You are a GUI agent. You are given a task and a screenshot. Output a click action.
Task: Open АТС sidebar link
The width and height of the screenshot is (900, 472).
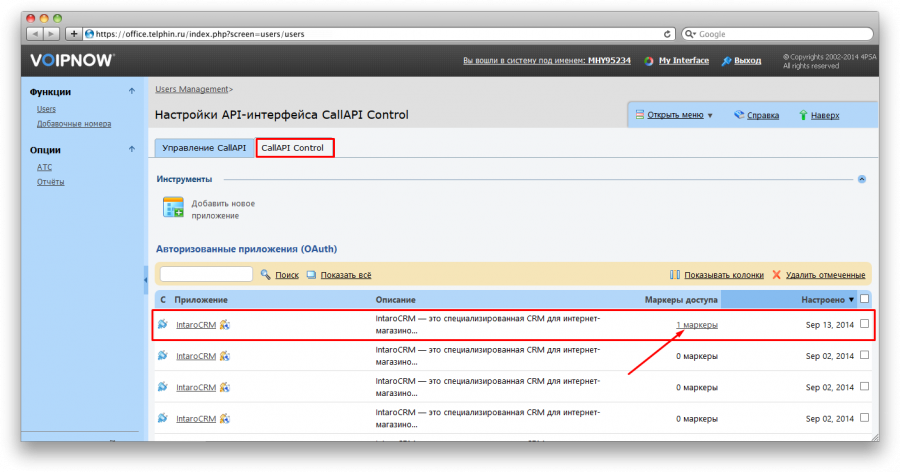(44, 167)
